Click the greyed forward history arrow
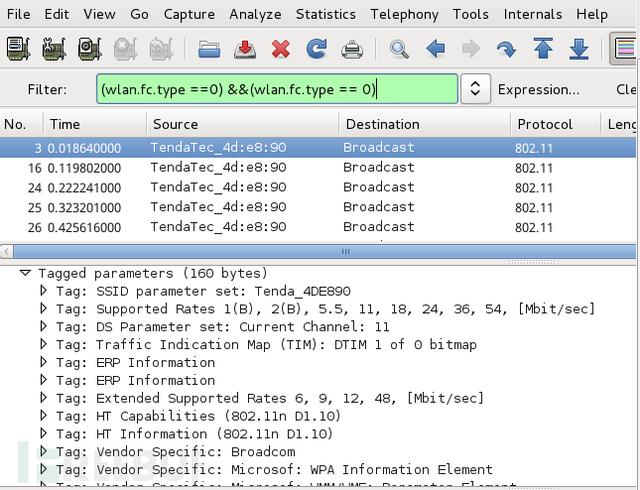 [471, 49]
